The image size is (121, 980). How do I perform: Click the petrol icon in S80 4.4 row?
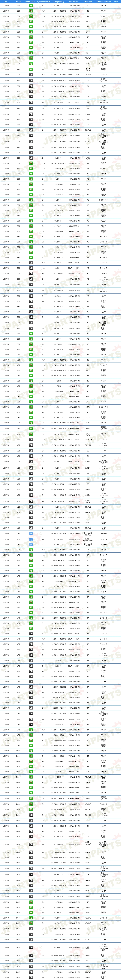[31, 258]
